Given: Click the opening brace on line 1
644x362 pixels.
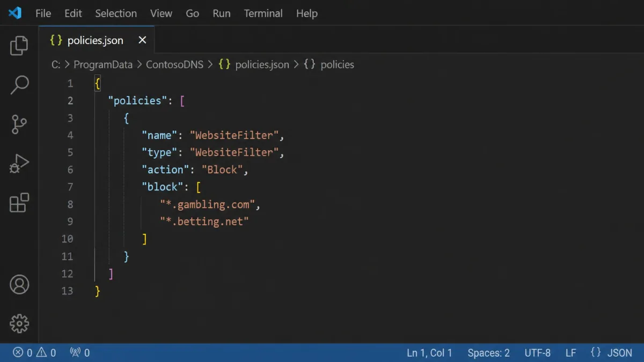Looking at the screenshot, I should point(97,84).
